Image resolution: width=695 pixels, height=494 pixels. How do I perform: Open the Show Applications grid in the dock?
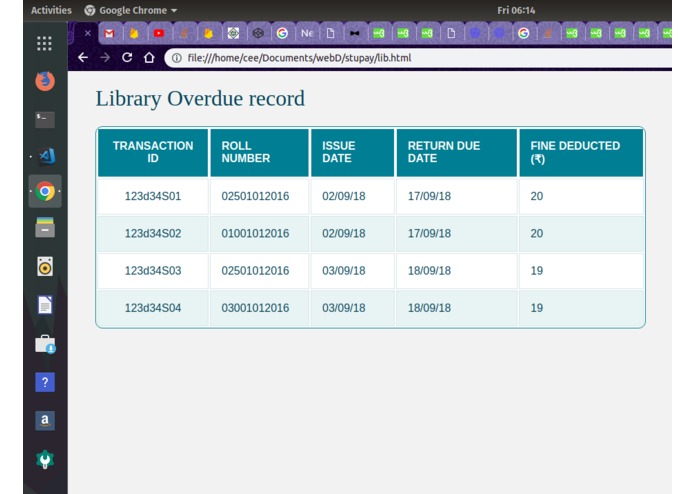pos(44,43)
